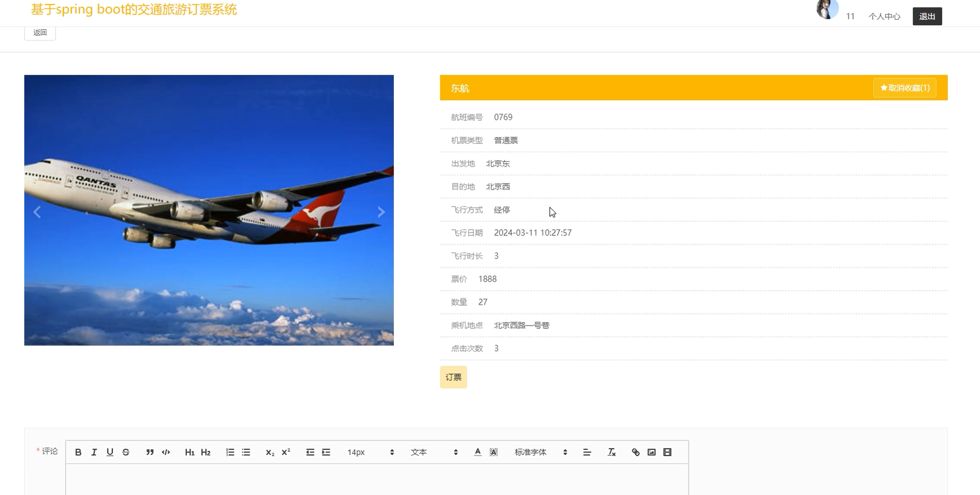Insert an image in comment
980x495 pixels.
pyautogui.click(x=651, y=452)
